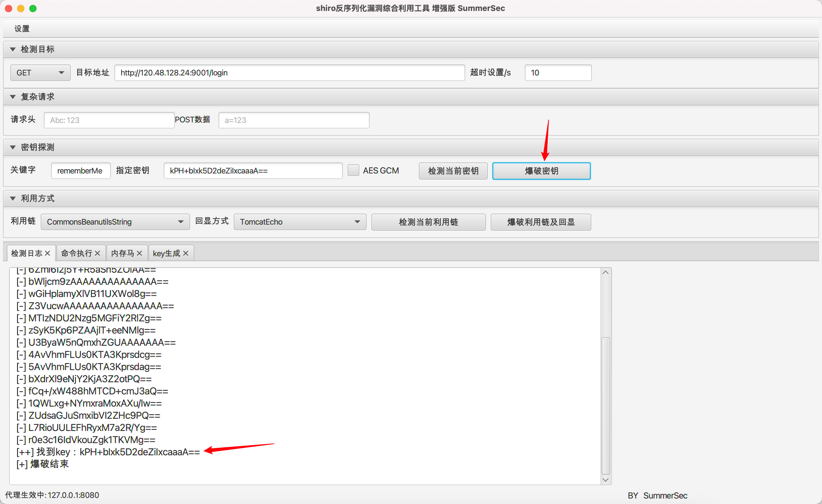Collapse the 复杂请求 section
This screenshot has height=504, width=822.
click(13, 97)
